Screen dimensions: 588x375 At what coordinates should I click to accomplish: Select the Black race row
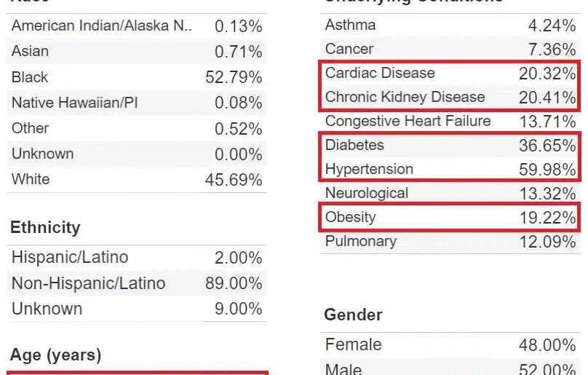[137, 77]
